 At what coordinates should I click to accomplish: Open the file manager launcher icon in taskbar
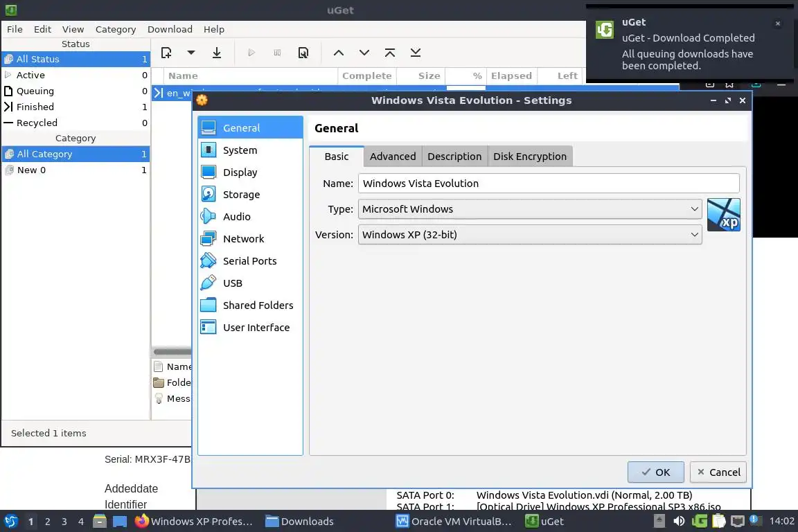click(100, 521)
